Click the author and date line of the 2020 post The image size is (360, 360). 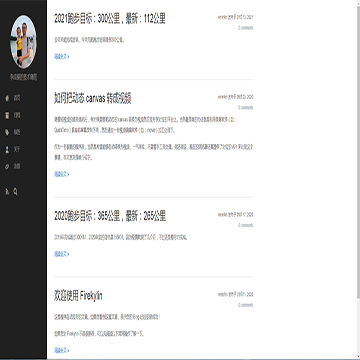coord(236,215)
